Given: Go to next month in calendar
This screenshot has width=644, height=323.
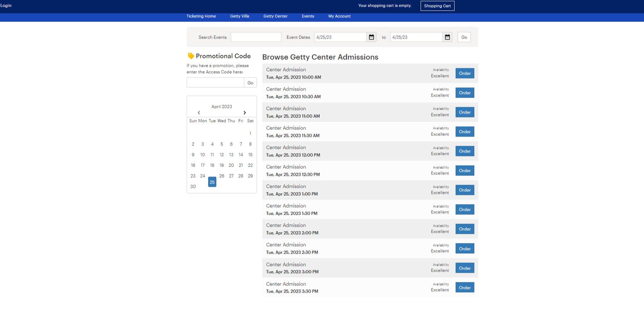Looking at the screenshot, I should coord(245,113).
